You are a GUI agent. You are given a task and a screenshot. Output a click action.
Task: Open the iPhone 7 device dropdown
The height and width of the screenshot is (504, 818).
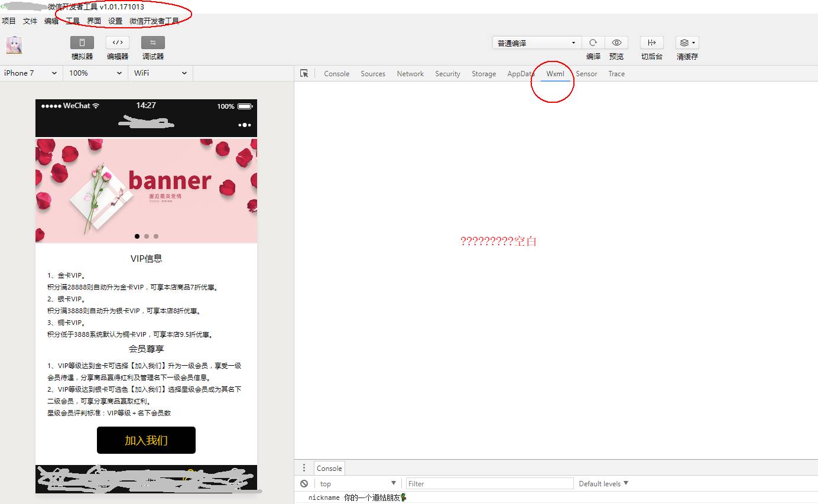click(30, 73)
